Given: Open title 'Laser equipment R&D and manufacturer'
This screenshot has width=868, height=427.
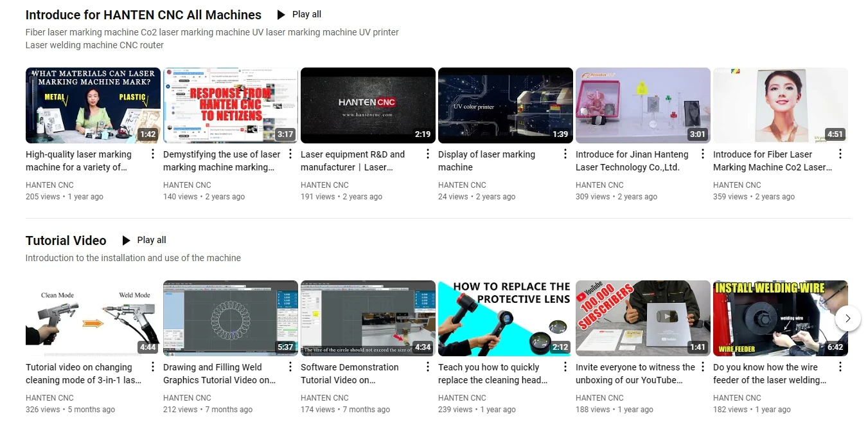Looking at the screenshot, I should point(353,161).
